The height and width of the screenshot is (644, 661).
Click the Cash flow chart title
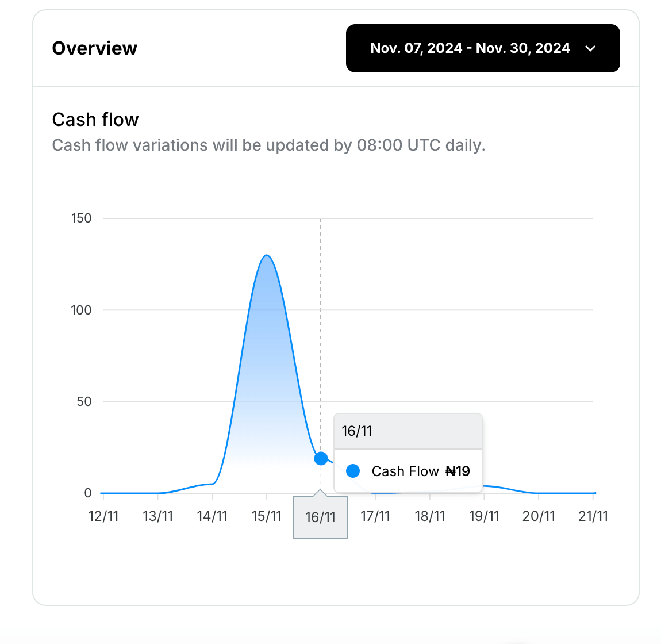tap(95, 120)
